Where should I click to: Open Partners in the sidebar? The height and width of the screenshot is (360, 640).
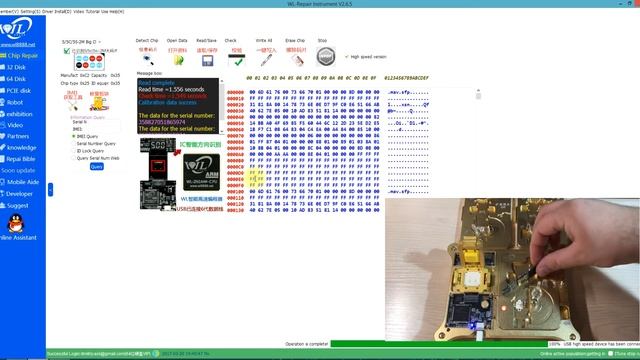pyautogui.click(x=15, y=136)
